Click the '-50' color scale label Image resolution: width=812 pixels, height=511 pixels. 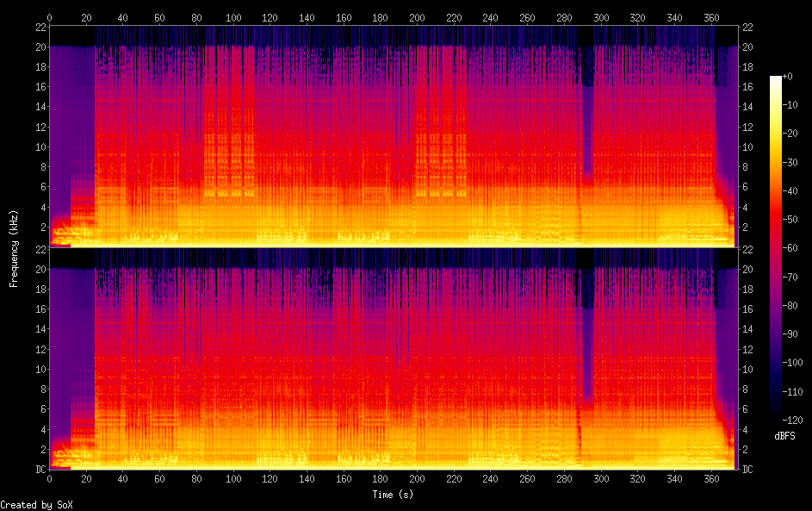[790, 220]
